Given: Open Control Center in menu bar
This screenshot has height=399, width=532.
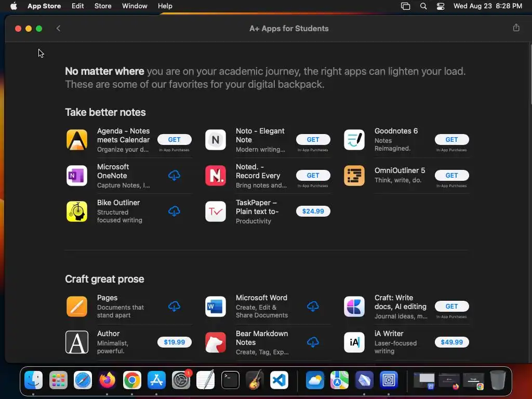Looking at the screenshot, I should pos(441,6).
